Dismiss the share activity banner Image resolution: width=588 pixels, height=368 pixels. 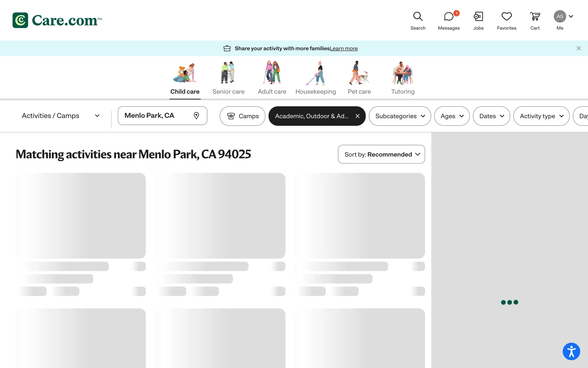tap(579, 48)
